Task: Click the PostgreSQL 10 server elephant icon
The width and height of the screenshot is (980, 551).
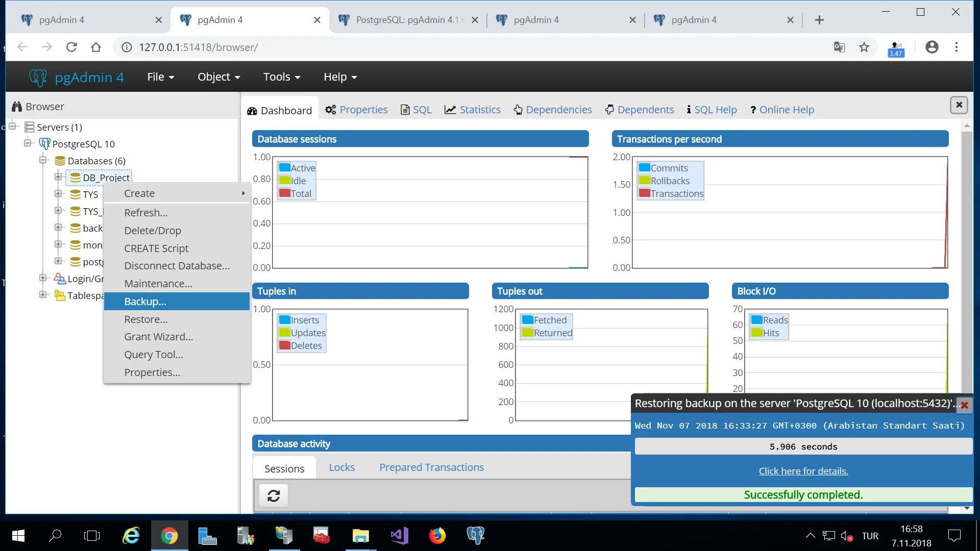Action: 44,144
